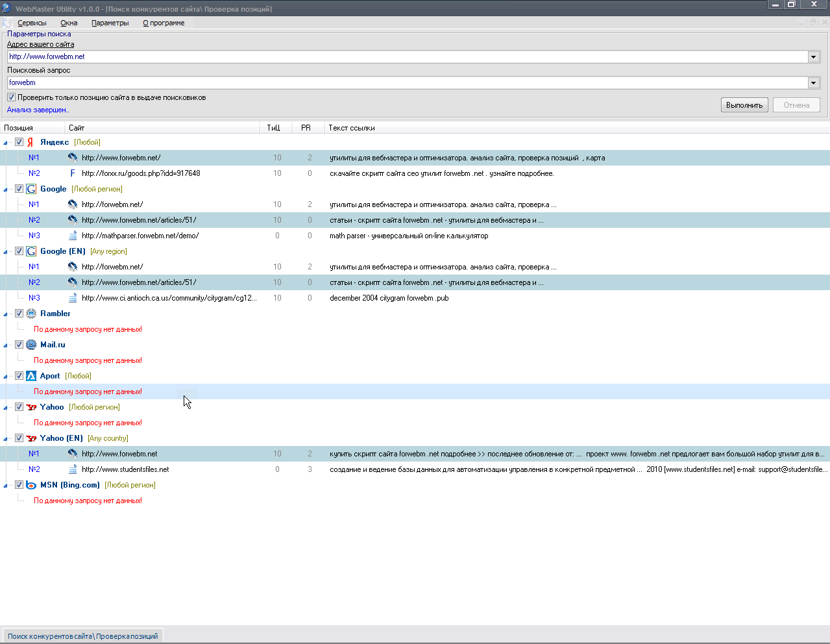Click the ТиЦ column header

(x=273, y=128)
